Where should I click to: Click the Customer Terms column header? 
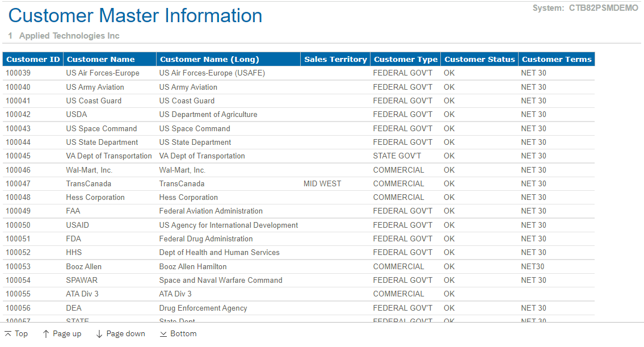(557, 59)
